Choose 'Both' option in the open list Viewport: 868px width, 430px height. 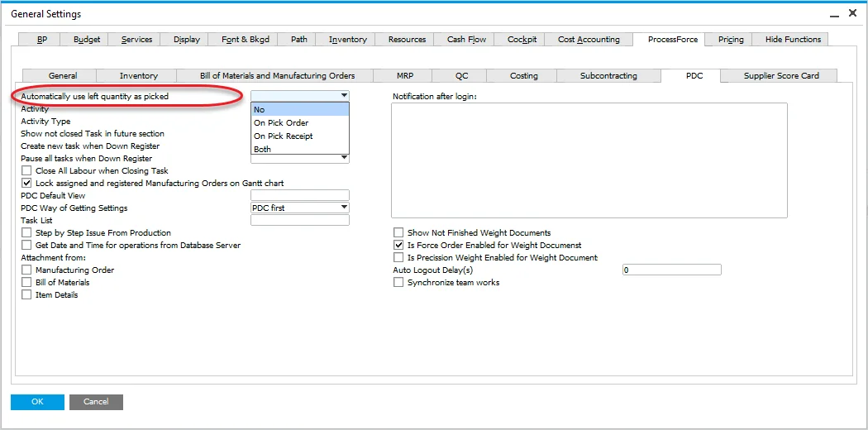tap(263, 150)
